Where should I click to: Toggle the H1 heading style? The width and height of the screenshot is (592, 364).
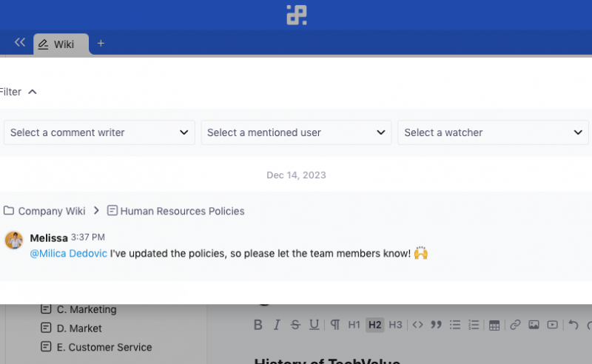tap(354, 325)
